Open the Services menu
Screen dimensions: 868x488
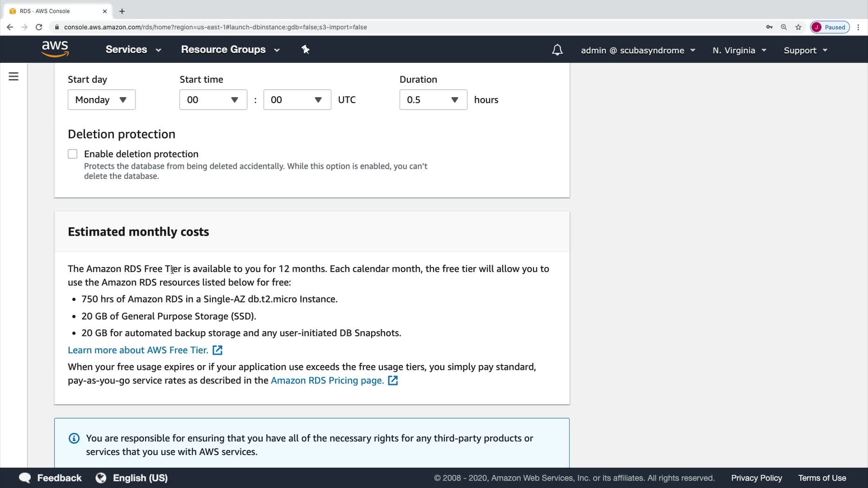[x=133, y=50]
